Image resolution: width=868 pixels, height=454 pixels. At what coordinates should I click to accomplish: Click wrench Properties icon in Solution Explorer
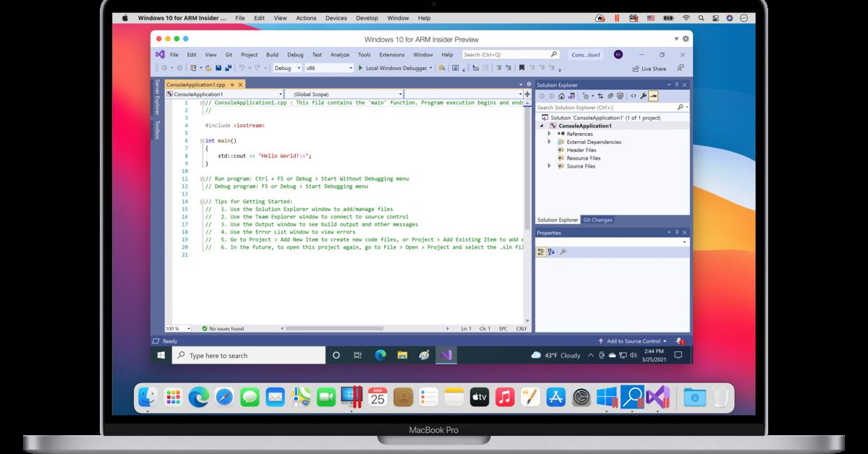coord(644,95)
